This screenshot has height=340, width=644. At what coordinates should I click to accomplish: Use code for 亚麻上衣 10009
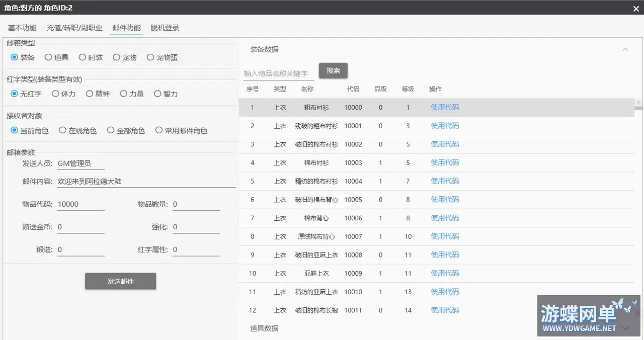445,273
